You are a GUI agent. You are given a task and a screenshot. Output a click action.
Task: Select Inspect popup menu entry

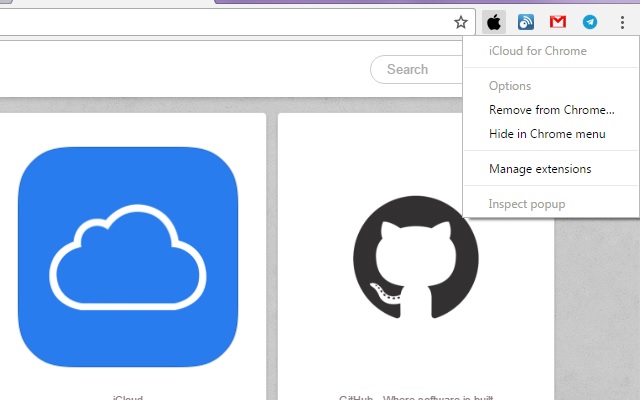[551, 204]
